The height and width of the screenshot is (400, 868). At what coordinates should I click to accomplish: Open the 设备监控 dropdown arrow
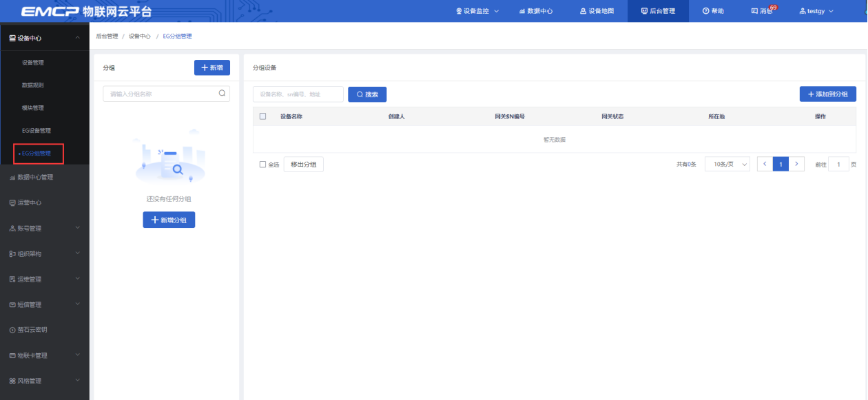496,11
